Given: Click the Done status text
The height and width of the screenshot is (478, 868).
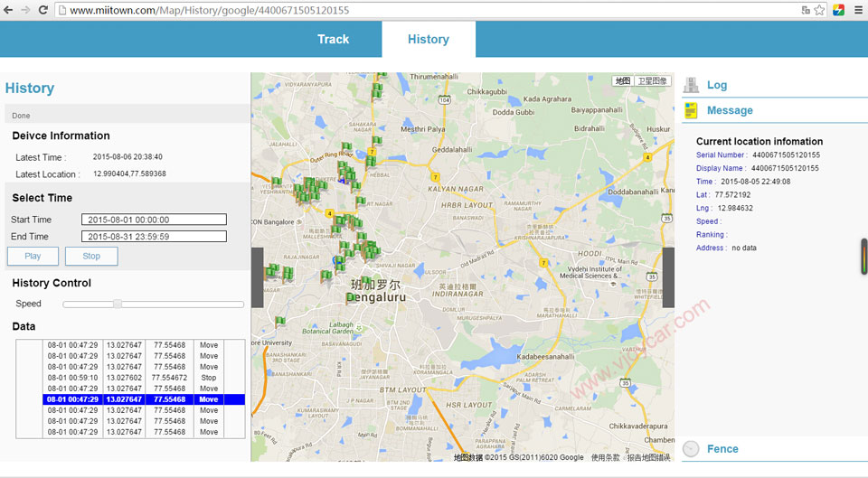Looking at the screenshot, I should tap(21, 116).
